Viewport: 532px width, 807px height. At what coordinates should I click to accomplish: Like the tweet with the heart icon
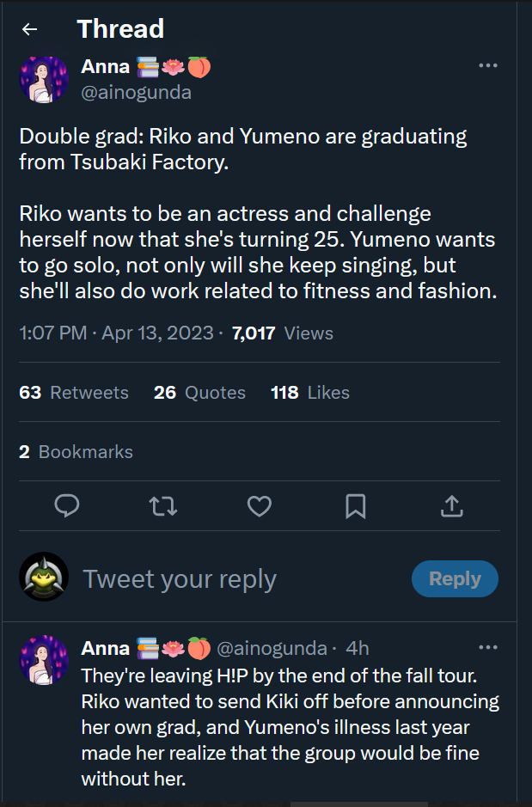(260, 506)
